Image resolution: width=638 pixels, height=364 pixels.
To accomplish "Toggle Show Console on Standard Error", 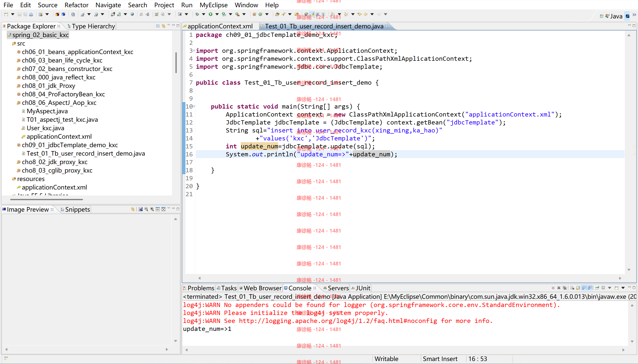I will tap(590, 288).
